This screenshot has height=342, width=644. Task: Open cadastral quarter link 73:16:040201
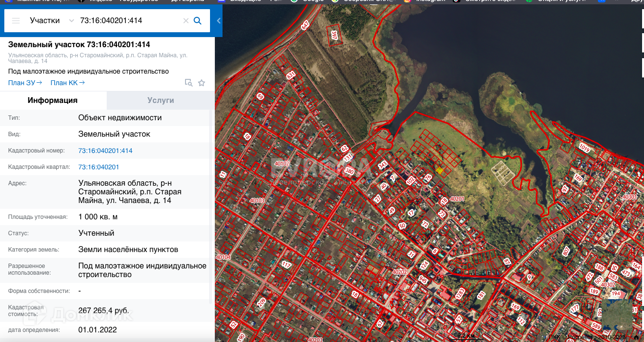coord(99,167)
